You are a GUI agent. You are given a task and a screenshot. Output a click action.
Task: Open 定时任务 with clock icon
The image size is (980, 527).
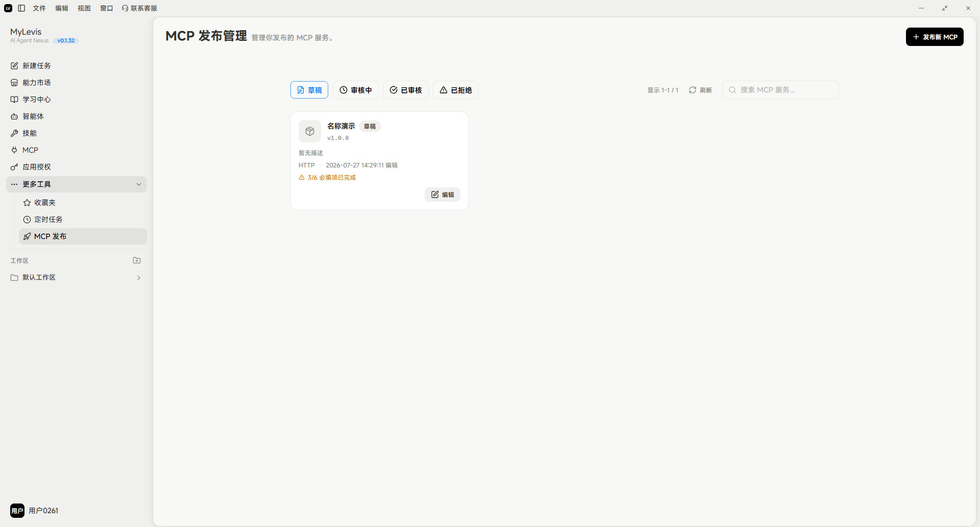point(83,220)
